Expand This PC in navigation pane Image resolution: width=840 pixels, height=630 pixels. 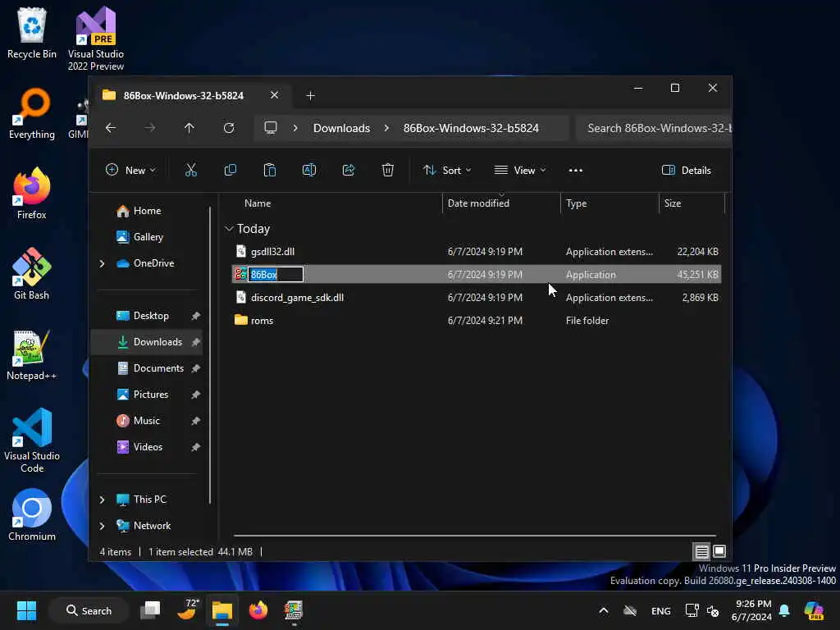click(x=103, y=500)
